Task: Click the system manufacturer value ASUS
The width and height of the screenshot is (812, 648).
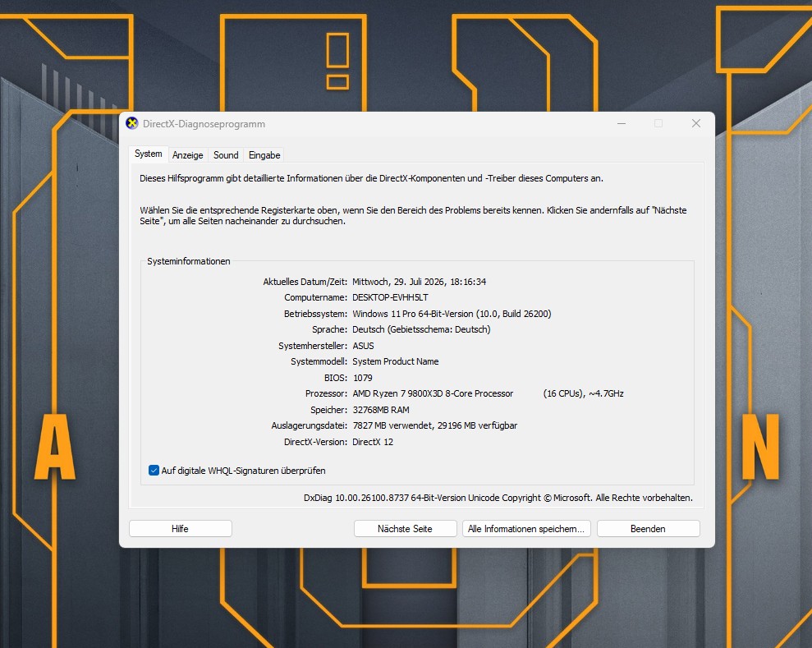Action: (363, 346)
